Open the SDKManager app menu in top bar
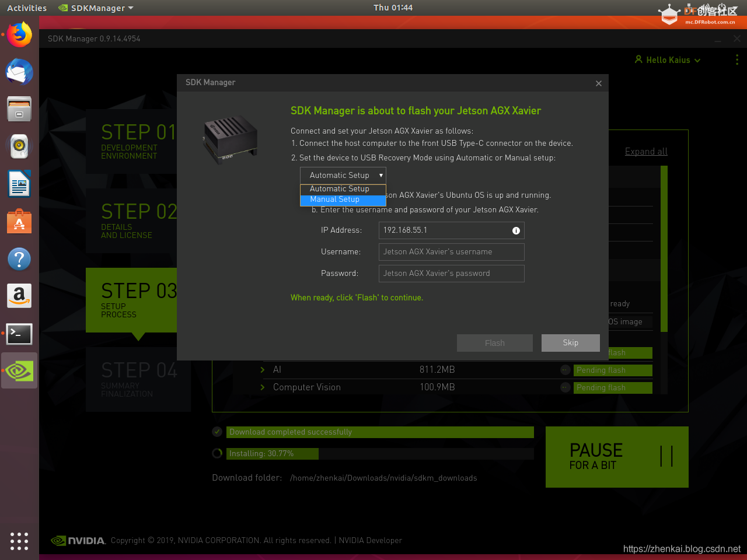Image resolution: width=747 pixels, height=560 pixels. [96, 8]
